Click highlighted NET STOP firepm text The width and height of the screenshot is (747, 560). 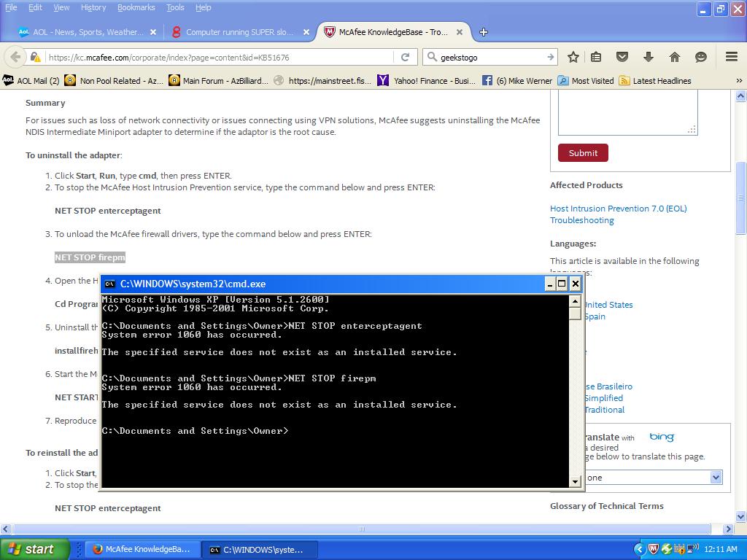[90, 257]
